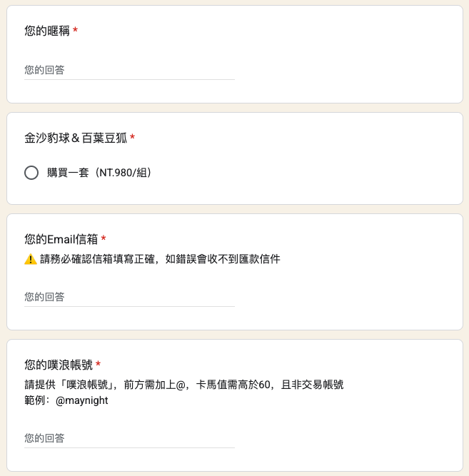Click the 購買一套（NT.980/組）option label
This screenshot has width=469, height=476.
point(99,173)
